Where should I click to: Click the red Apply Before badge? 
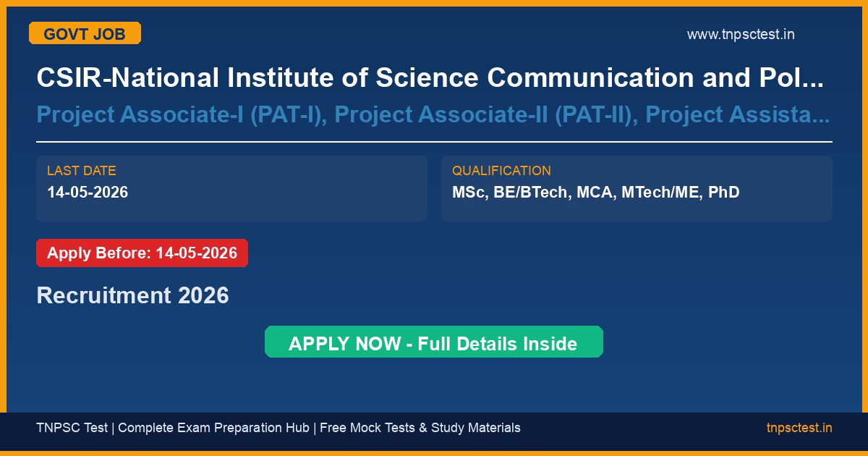pyautogui.click(x=142, y=253)
